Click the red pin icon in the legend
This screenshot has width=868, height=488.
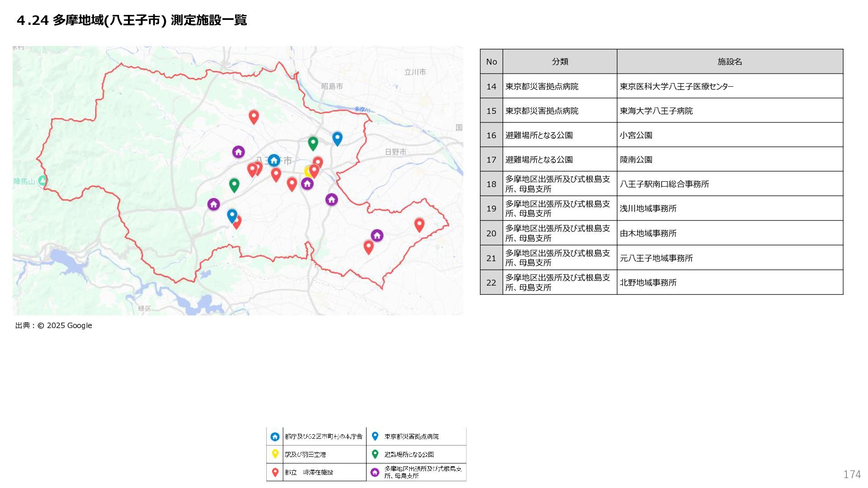[275, 472]
